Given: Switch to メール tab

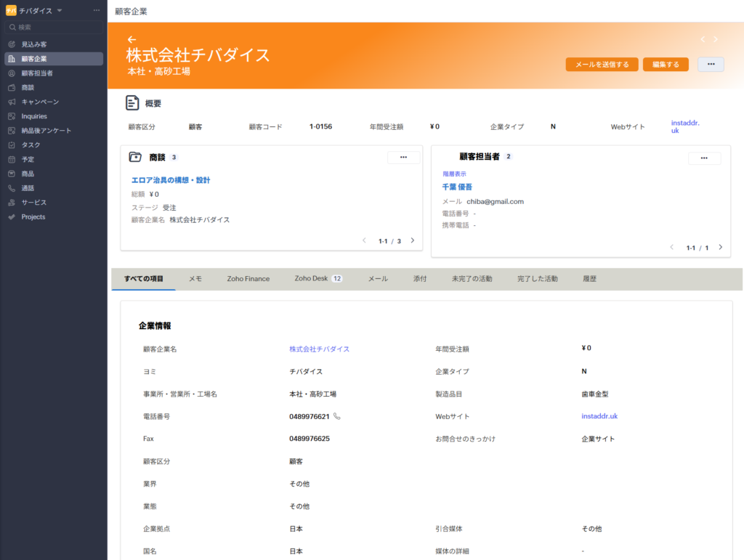Looking at the screenshot, I should (x=378, y=279).
